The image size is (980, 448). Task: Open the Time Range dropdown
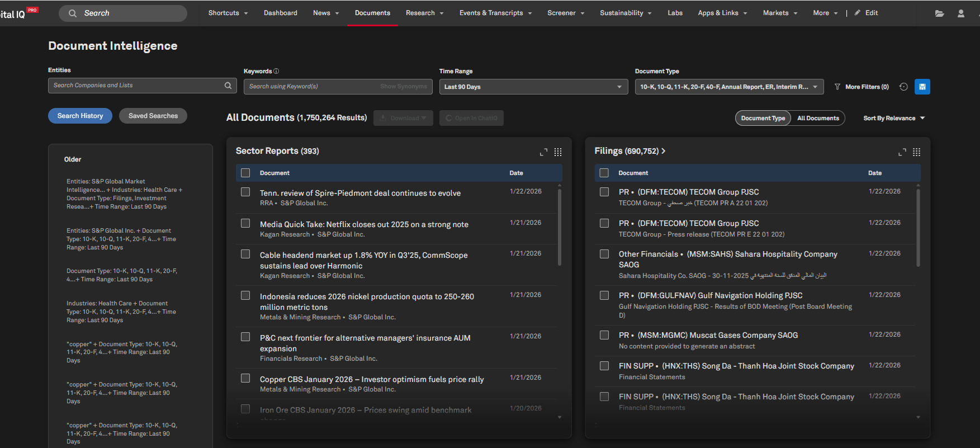533,87
